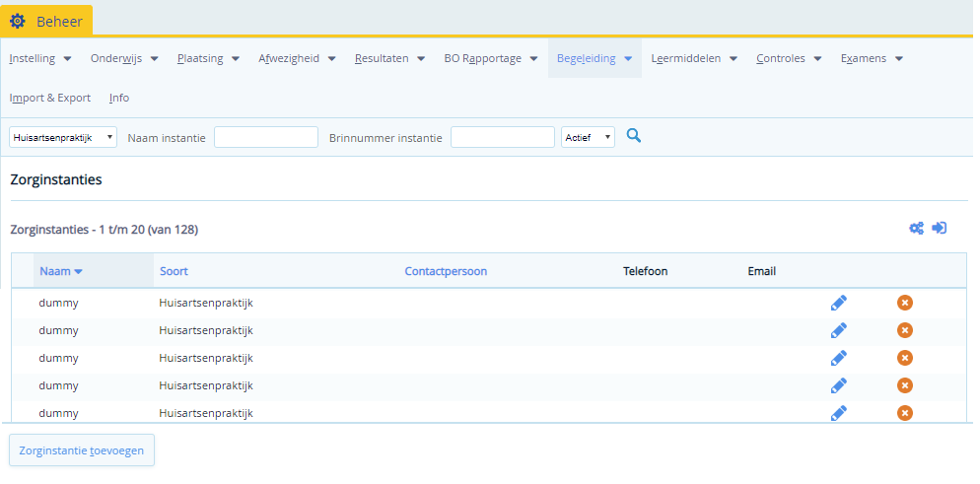
Task: Delete the second dummy row
Action: point(905,330)
